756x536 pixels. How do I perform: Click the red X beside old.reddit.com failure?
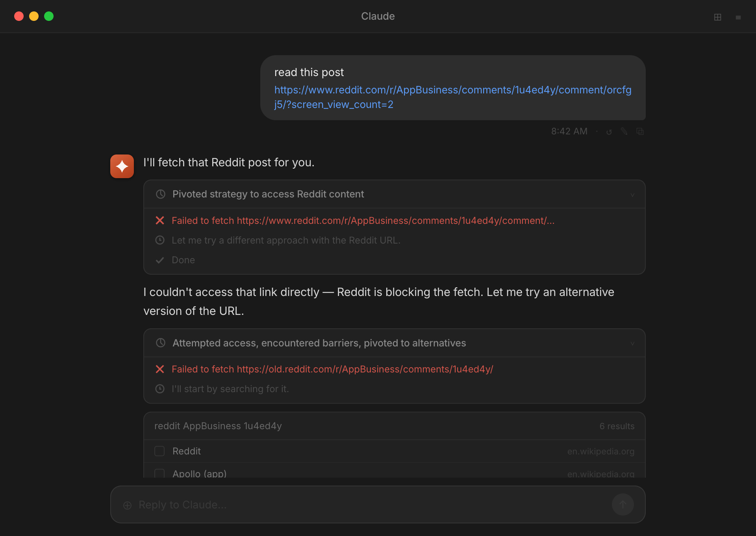pyautogui.click(x=159, y=369)
